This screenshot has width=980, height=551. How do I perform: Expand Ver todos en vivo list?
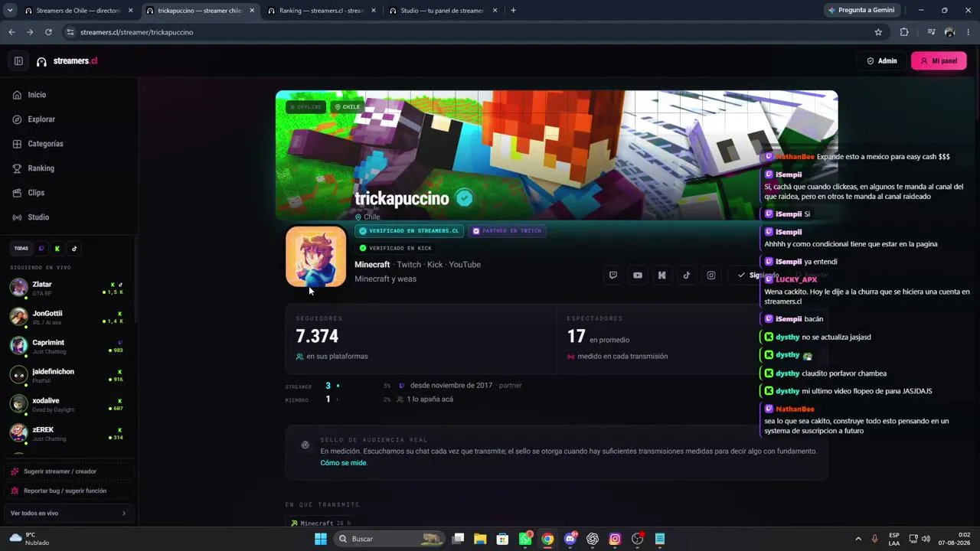point(69,514)
